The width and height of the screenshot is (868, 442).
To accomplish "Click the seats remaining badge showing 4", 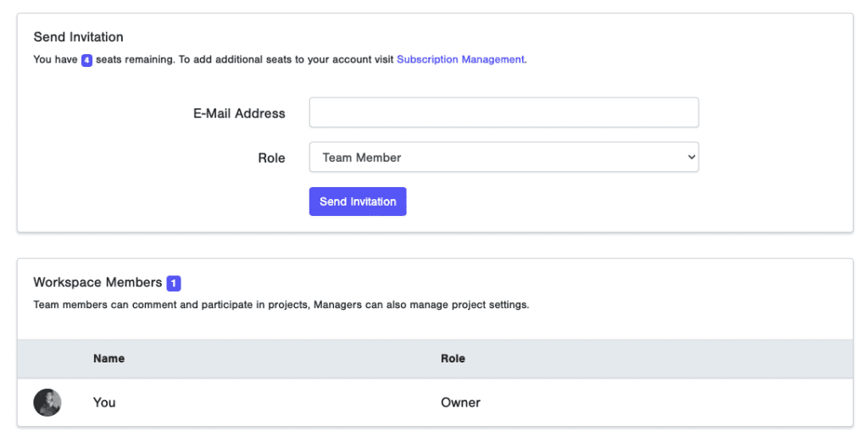I will [87, 60].
